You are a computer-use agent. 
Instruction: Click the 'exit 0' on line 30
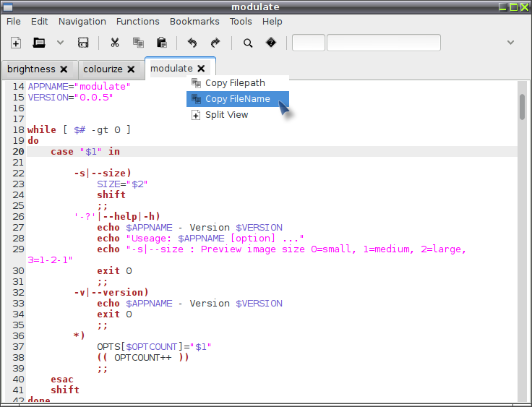(114, 271)
